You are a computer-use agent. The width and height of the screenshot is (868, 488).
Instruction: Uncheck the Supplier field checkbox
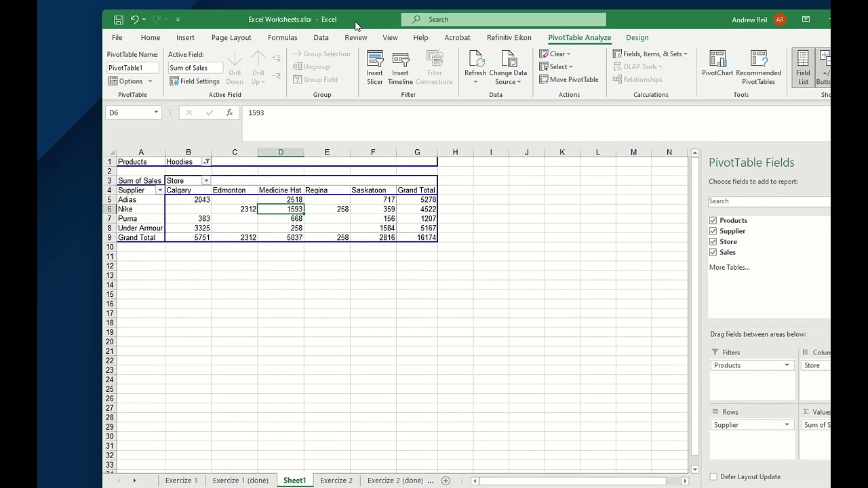(713, 231)
